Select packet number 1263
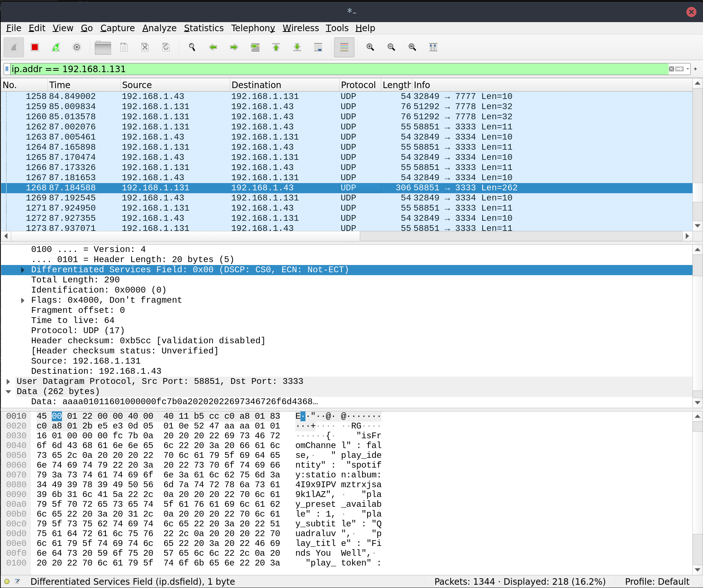Image resolution: width=703 pixels, height=588 pixels. point(346,137)
